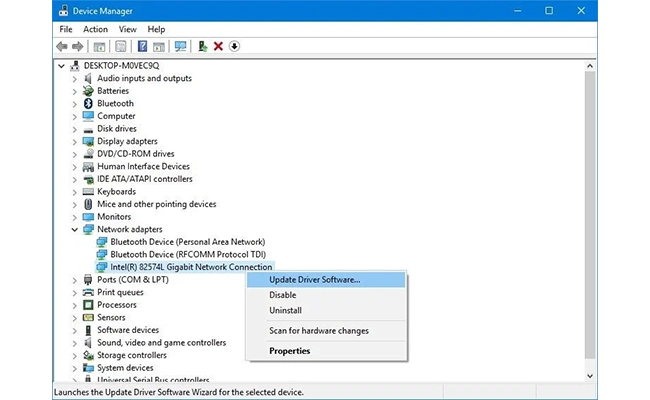Click the Back arrow toolbar icon
Screen dimensions: 650x400
pyautogui.click(x=62, y=46)
